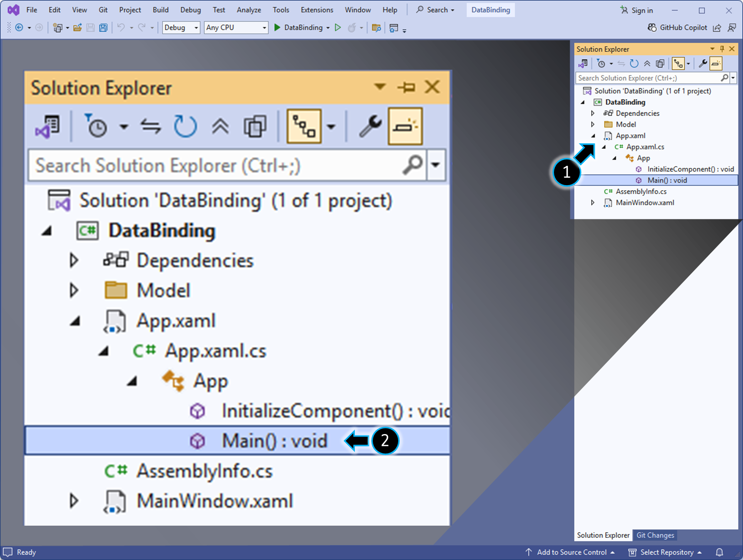
Task: Switch to the Git Changes tab
Action: click(655, 535)
